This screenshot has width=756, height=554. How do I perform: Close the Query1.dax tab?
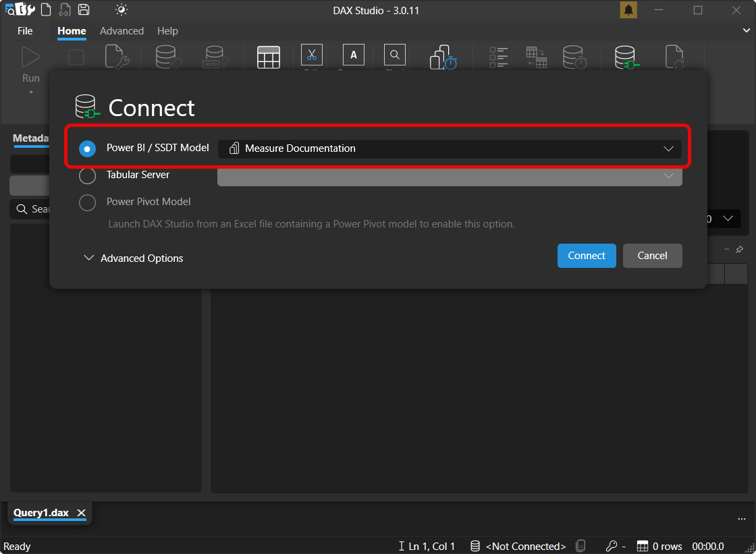(x=82, y=513)
